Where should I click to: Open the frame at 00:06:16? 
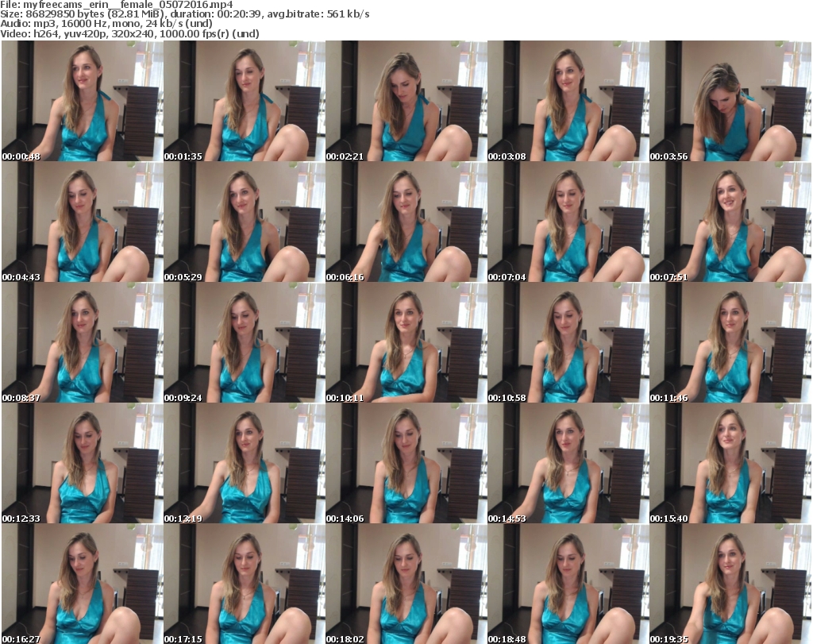point(406,222)
